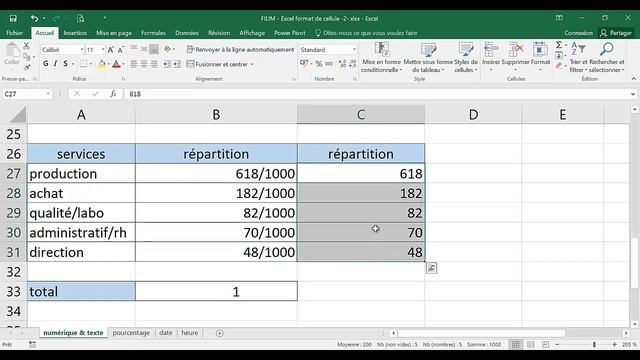The height and width of the screenshot is (360, 640).
Task: Toggle Renvoyer à la ligne automatiquement
Action: [240, 49]
